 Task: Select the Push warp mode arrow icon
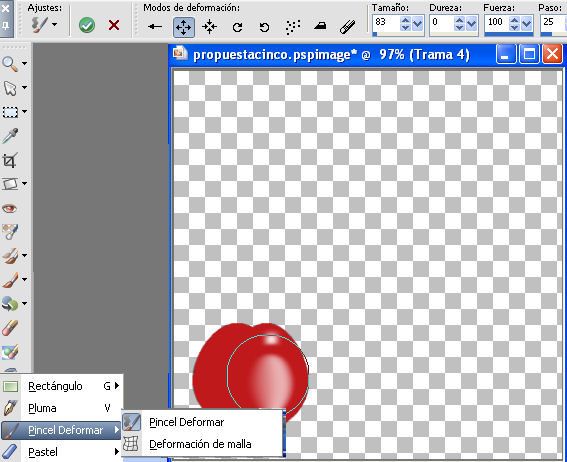[155, 26]
